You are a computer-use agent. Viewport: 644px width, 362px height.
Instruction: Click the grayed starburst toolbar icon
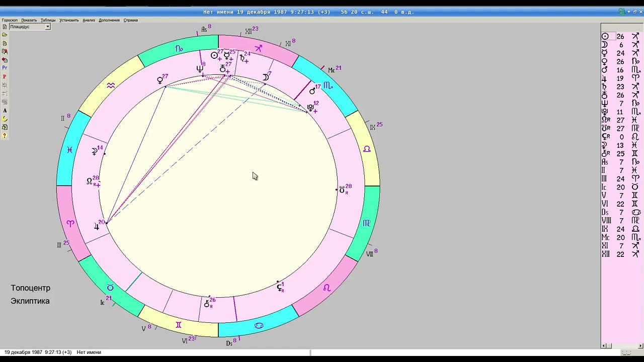tap(5, 85)
